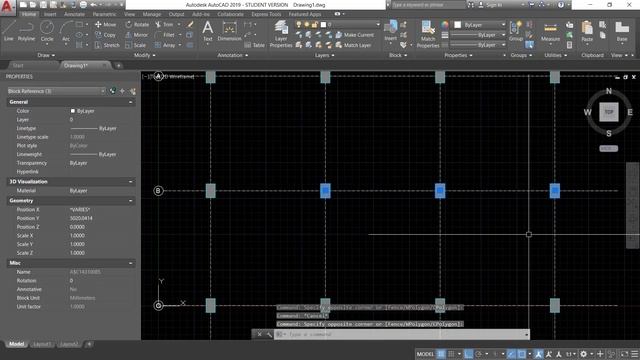The image size is (640, 360).
Task: Click the Trim command
Action: pyautogui.click(x=164, y=24)
